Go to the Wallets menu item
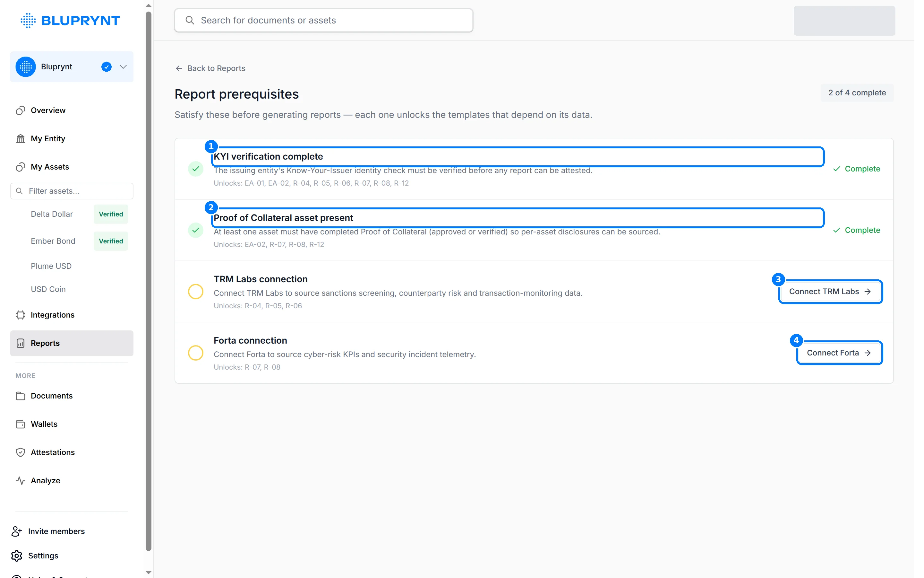This screenshot has width=924, height=578. tap(72, 424)
